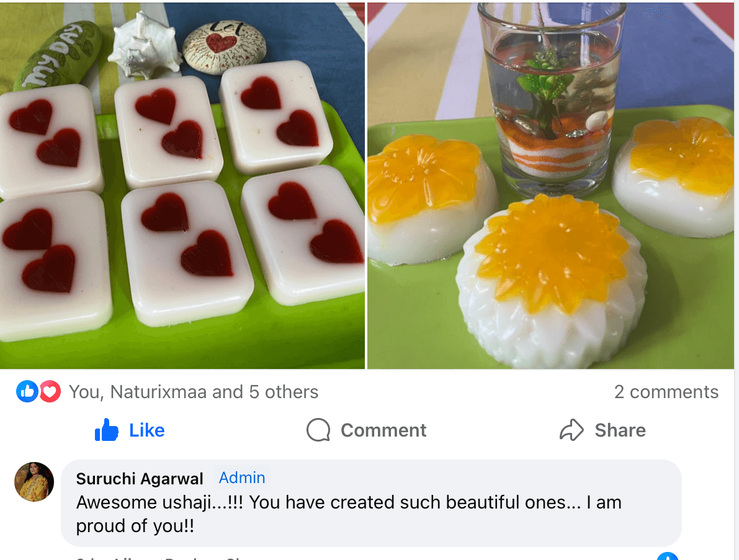Open Suruchi Agarwal's profile picture
739x560 pixels.
tap(34, 481)
